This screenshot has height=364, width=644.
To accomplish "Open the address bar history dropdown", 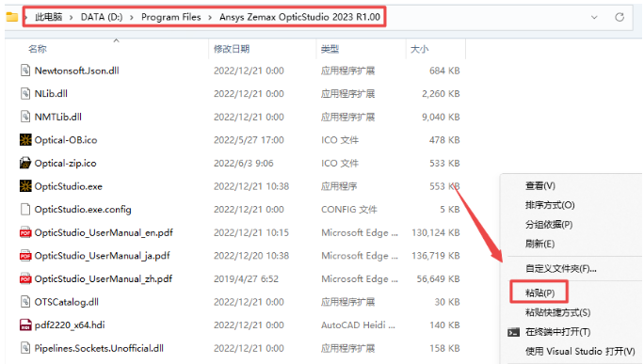I will pos(594,17).
